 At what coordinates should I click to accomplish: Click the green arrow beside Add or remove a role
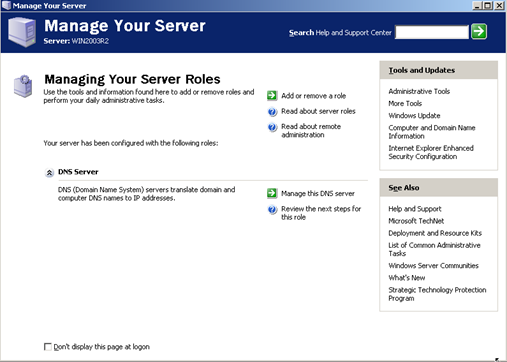pyautogui.click(x=272, y=95)
